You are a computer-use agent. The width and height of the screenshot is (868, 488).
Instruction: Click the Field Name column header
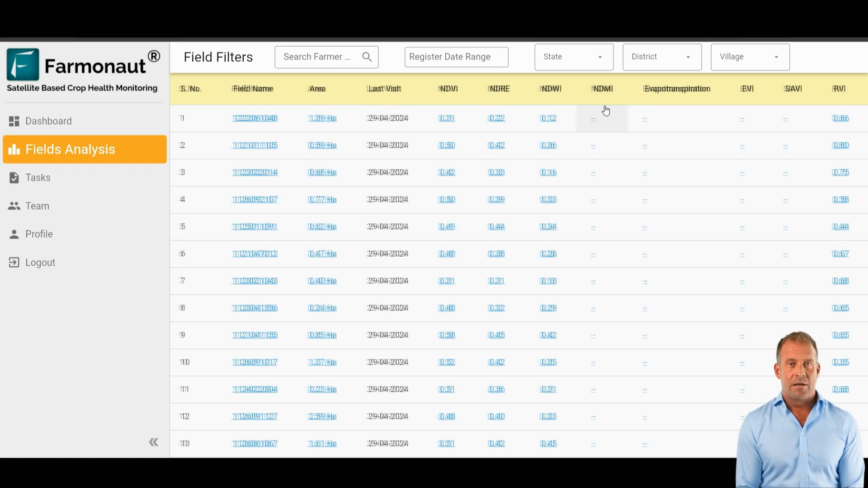click(x=253, y=89)
